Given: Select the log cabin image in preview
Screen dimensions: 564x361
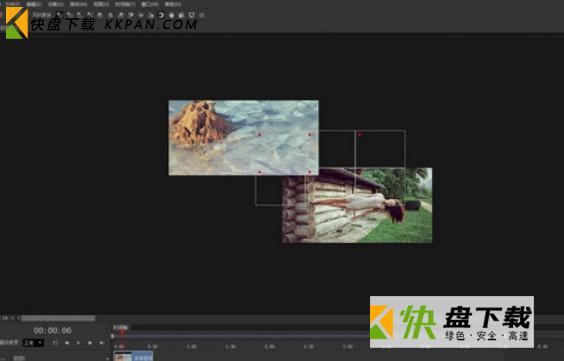Looking at the screenshot, I should (x=357, y=205).
